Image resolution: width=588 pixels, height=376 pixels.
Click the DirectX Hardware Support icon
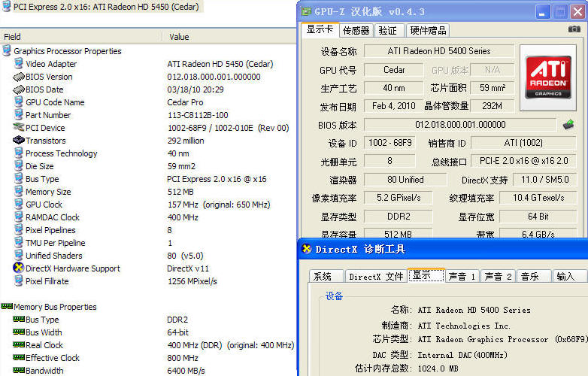click(x=18, y=268)
